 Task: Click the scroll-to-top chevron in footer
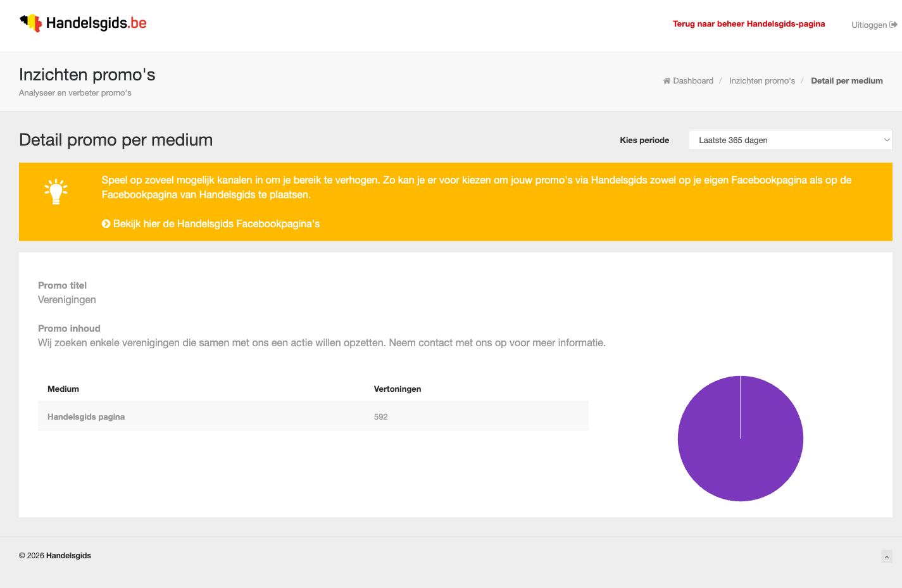[887, 557]
